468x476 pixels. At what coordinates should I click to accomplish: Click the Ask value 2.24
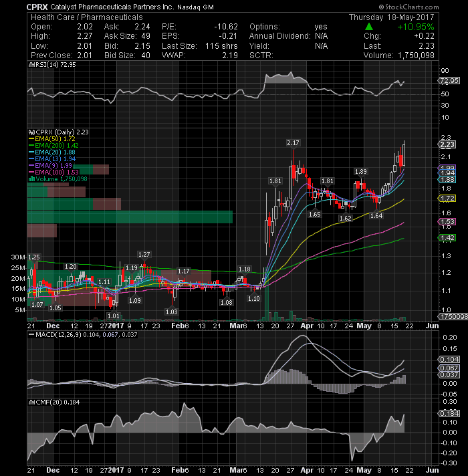[x=142, y=27]
